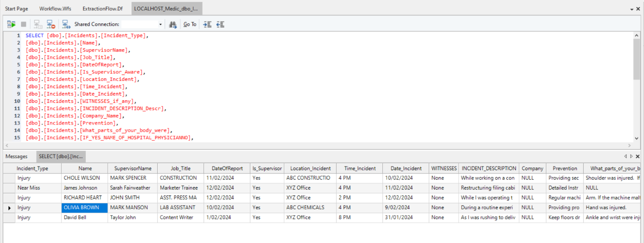Click the grayed-out connection properties icon

pyautogui.click(x=38, y=25)
